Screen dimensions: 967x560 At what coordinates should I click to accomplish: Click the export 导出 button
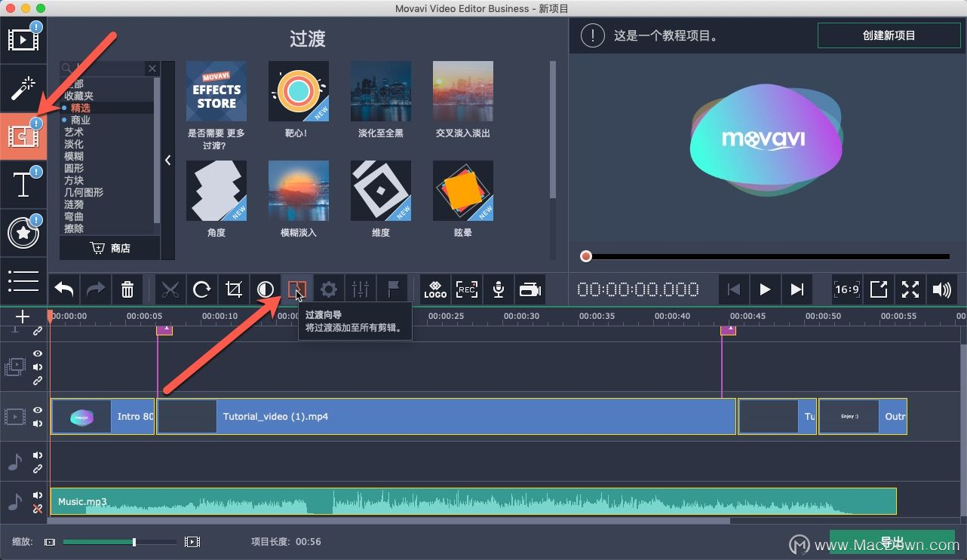(894, 542)
